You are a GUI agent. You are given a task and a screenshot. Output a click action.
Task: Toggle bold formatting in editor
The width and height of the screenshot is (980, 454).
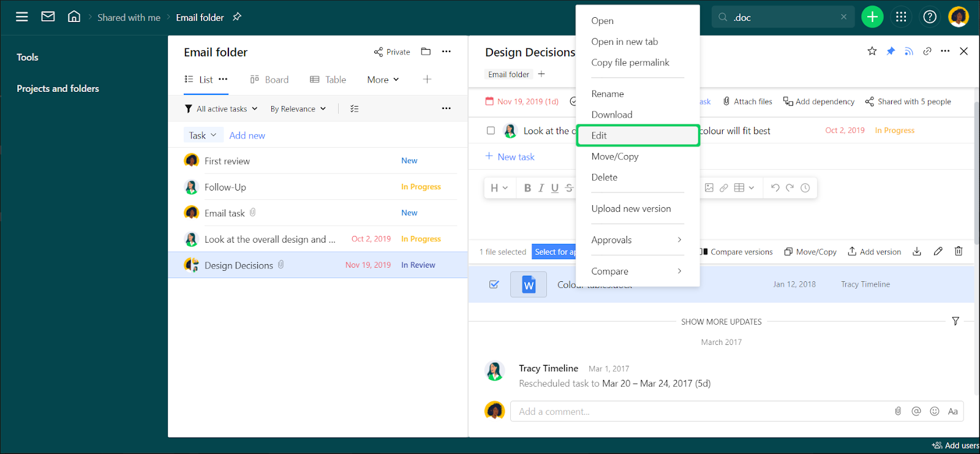pos(527,188)
